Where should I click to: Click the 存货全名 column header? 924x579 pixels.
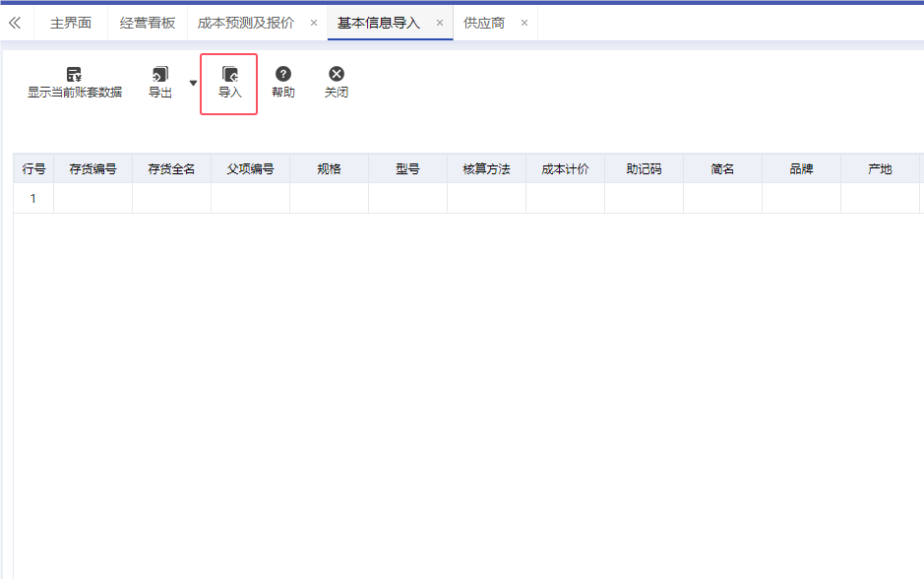click(171, 169)
